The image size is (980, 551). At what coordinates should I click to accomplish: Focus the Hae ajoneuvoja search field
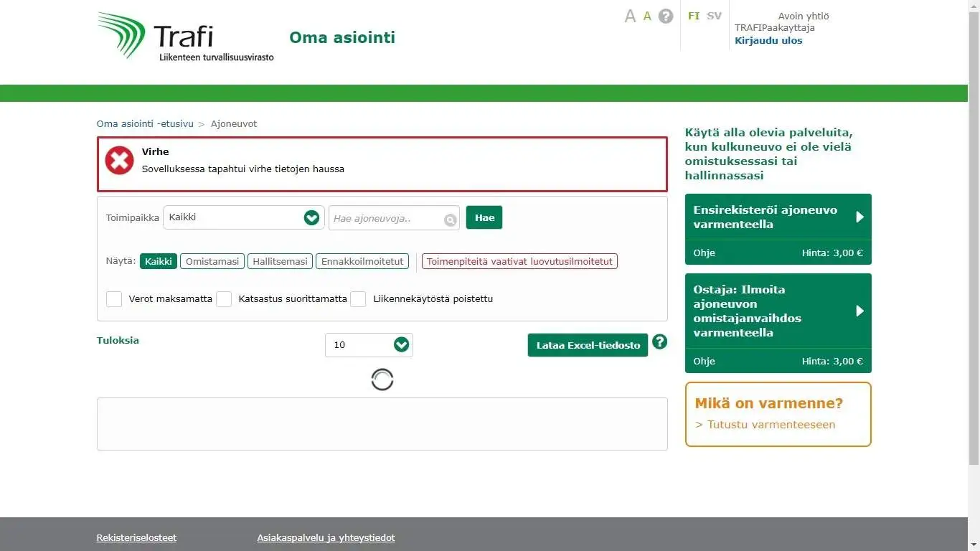pos(394,218)
